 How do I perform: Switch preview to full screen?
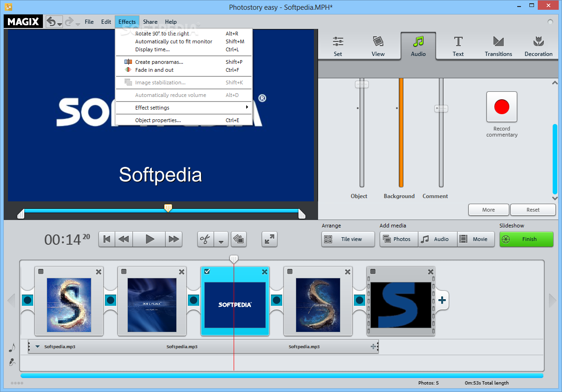269,239
